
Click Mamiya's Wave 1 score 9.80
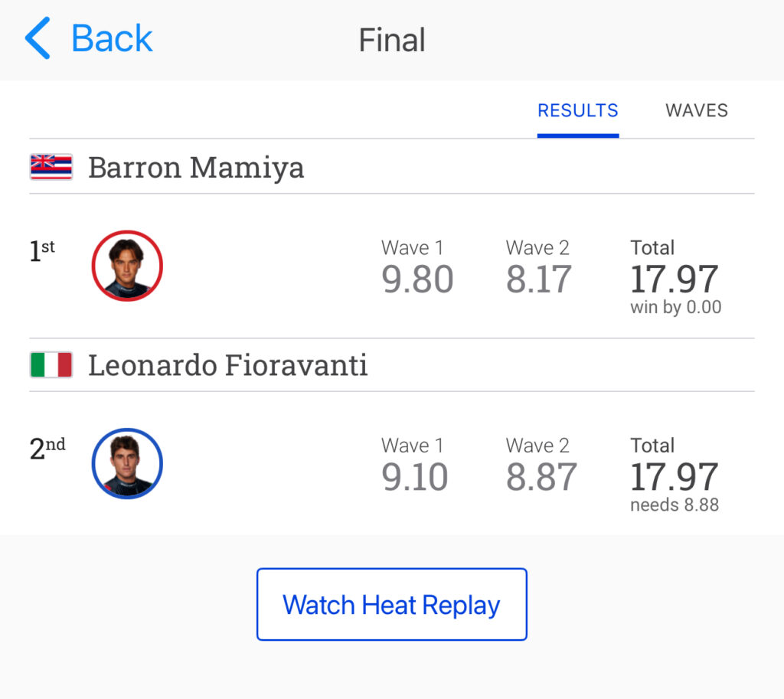pyautogui.click(x=417, y=279)
